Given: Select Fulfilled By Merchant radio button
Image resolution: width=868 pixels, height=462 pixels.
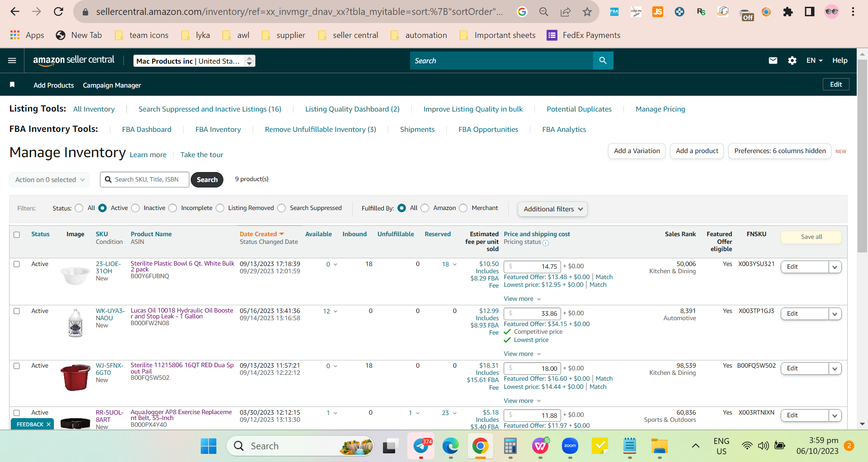Looking at the screenshot, I should pyautogui.click(x=463, y=208).
